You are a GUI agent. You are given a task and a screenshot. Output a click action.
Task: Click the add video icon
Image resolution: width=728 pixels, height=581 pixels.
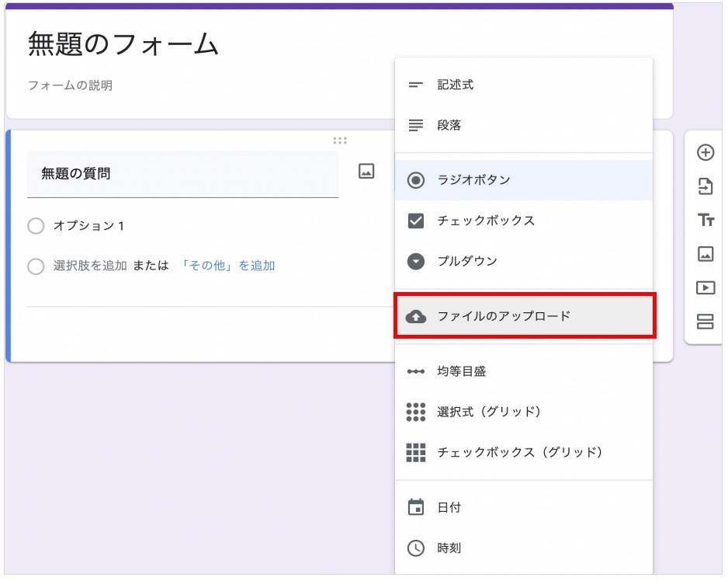coord(705,287)
